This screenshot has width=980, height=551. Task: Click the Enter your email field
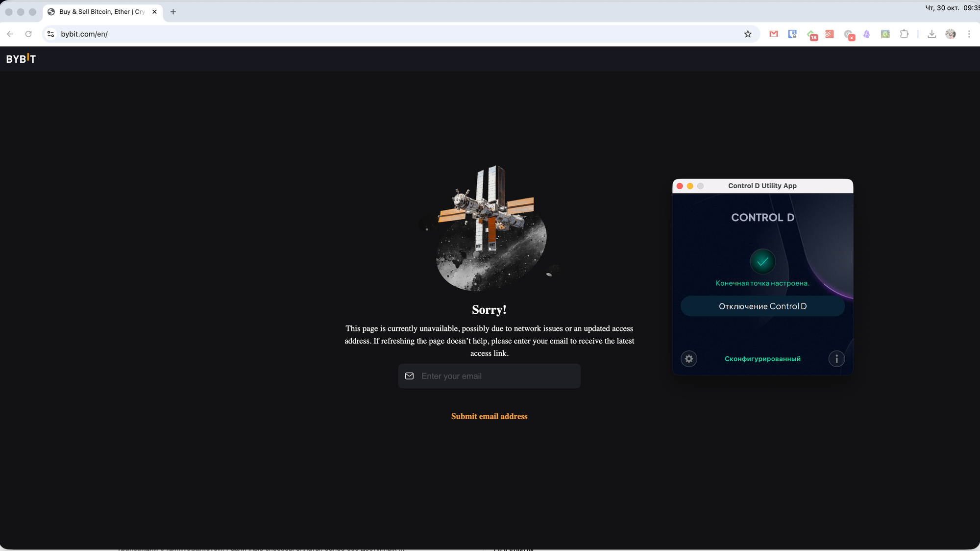(495, 376)
